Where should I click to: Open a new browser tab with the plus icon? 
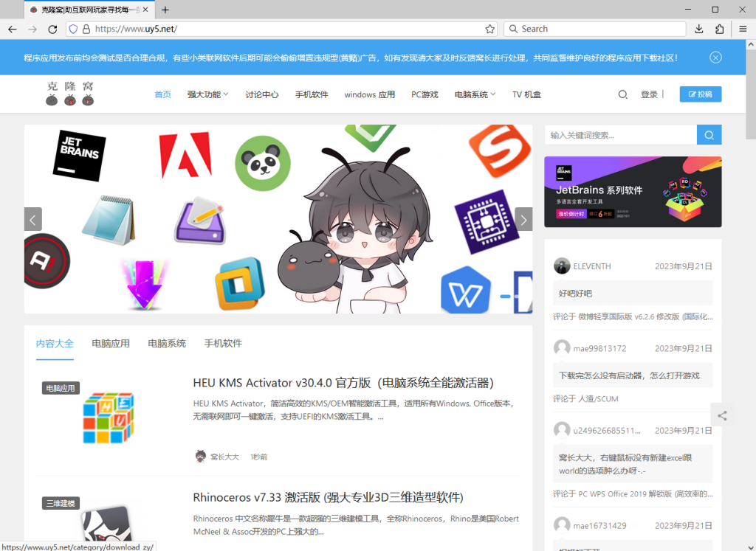pyautogui.click(x=165, y=10)
